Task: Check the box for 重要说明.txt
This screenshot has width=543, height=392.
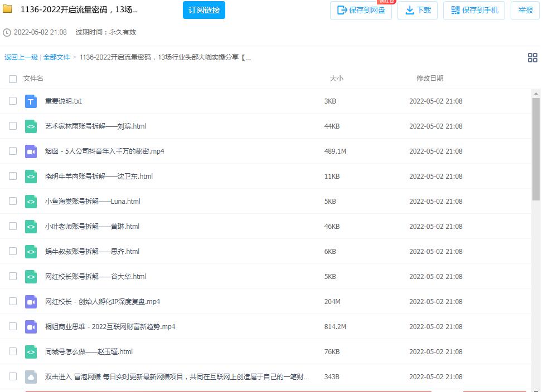Action: [13, 101]
